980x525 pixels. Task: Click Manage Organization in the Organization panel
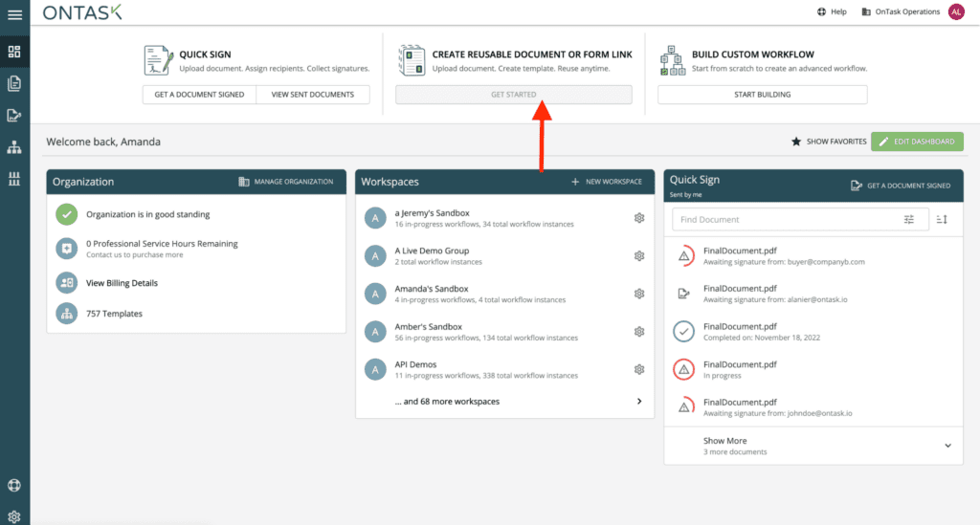point(285,182)
